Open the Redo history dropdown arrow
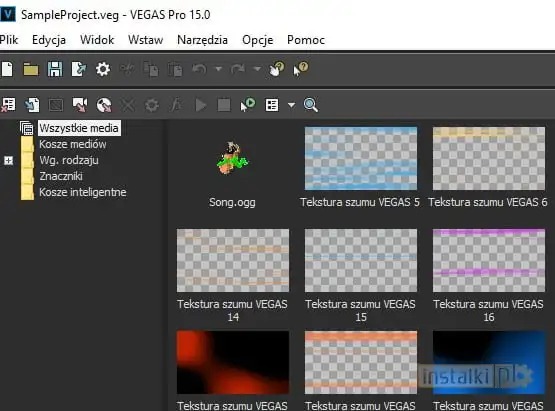 point(257,69)
